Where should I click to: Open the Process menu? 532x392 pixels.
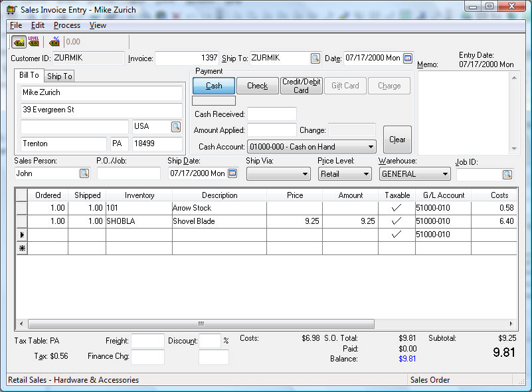tap(66, 25)
